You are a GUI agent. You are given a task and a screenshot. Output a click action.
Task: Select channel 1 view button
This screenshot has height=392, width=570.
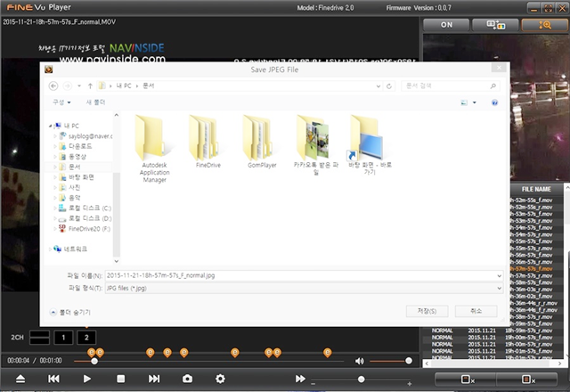63,338
